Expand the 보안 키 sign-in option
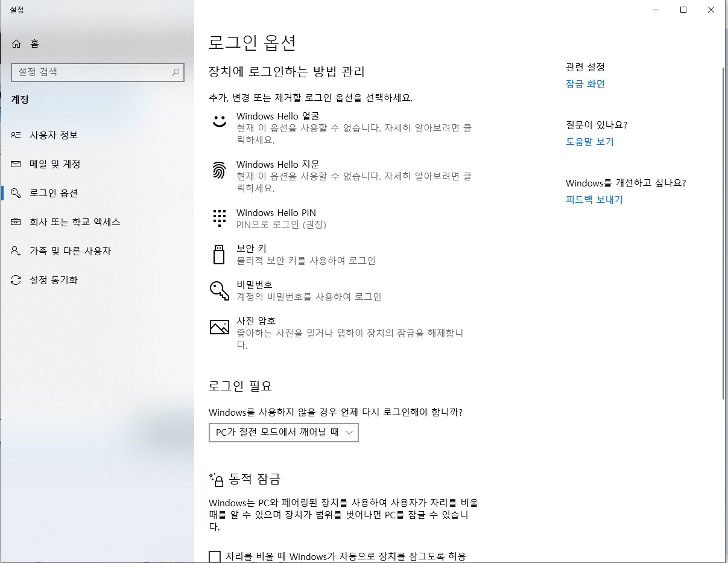 [343, 254]
